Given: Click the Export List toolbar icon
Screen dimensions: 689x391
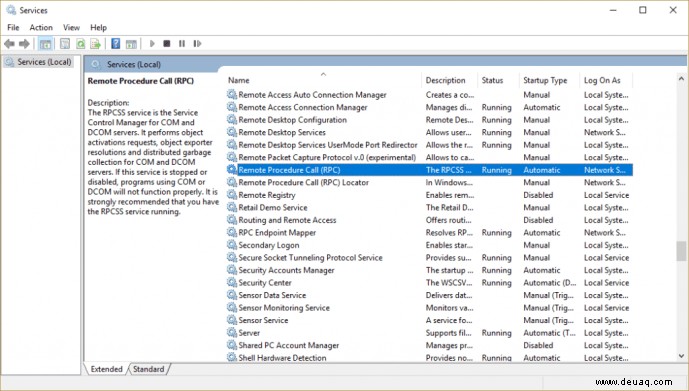Looking at the screenshot, I should tap(95, 43).
